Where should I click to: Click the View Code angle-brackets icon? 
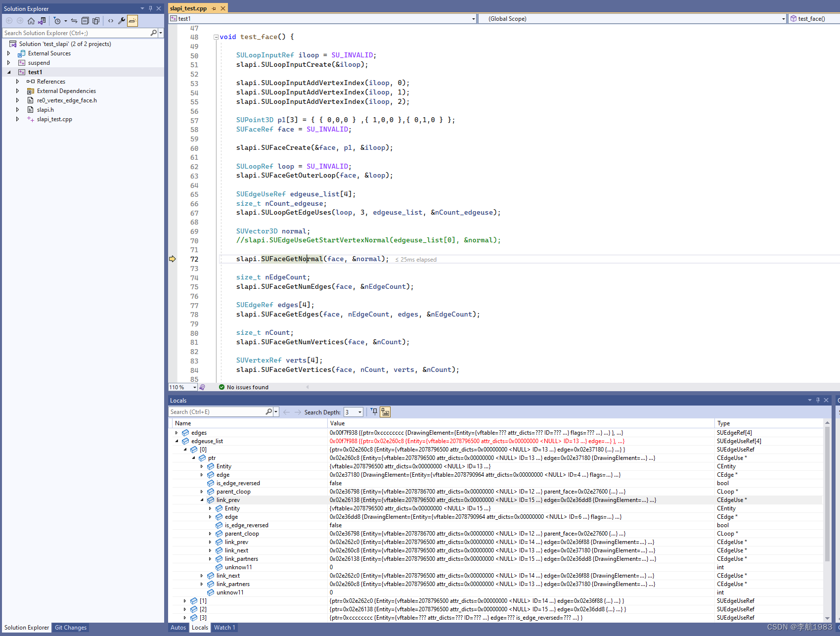(x=111, y=21)
